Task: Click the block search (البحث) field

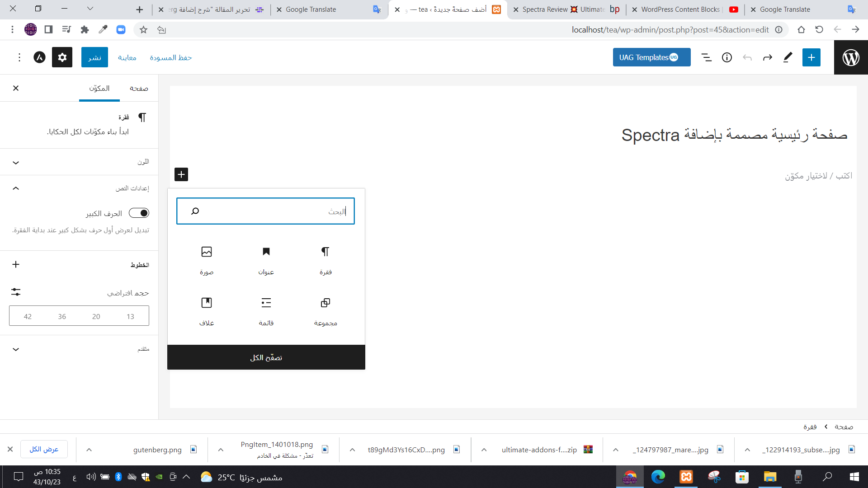Action: [x=265, y=211]
